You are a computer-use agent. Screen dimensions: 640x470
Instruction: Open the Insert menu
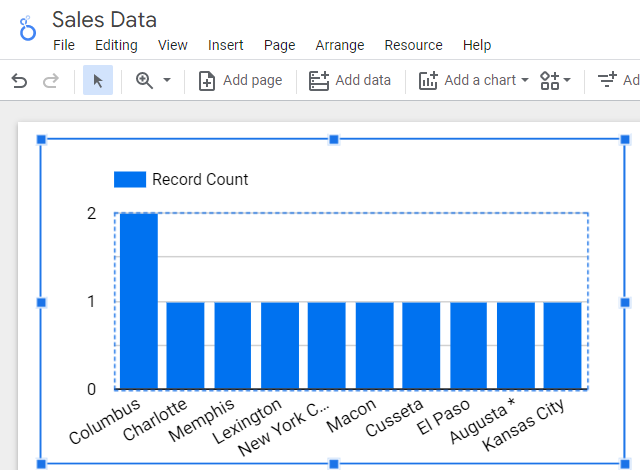(x=225, y=45)
